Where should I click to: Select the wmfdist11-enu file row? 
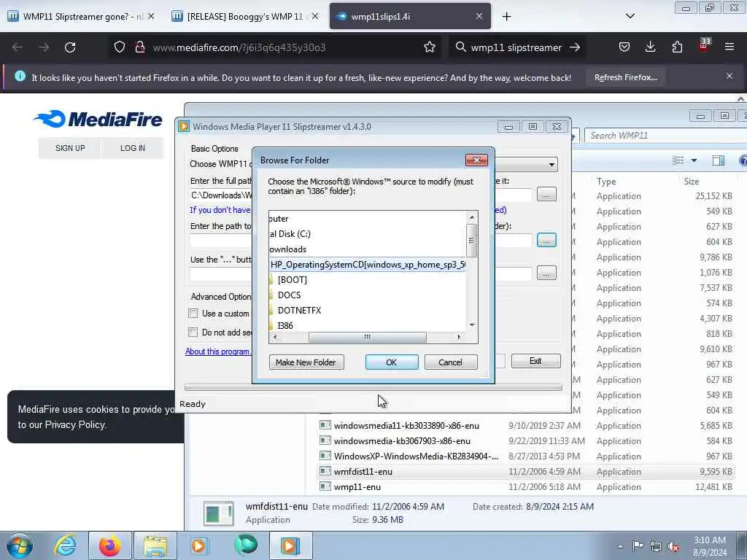(527, 472)
